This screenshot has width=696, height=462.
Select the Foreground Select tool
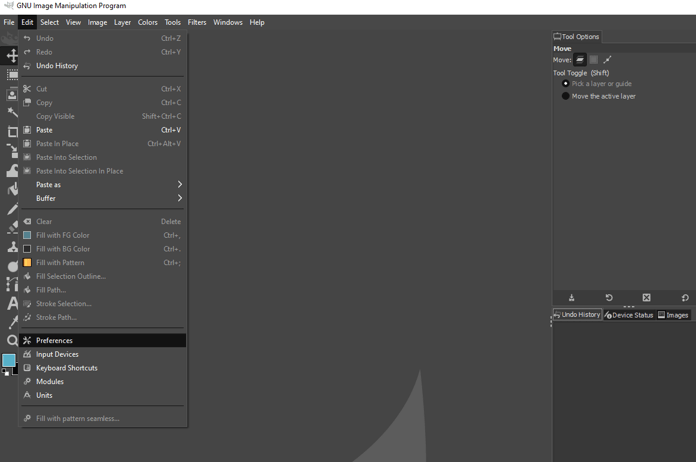tap(12, 94)
